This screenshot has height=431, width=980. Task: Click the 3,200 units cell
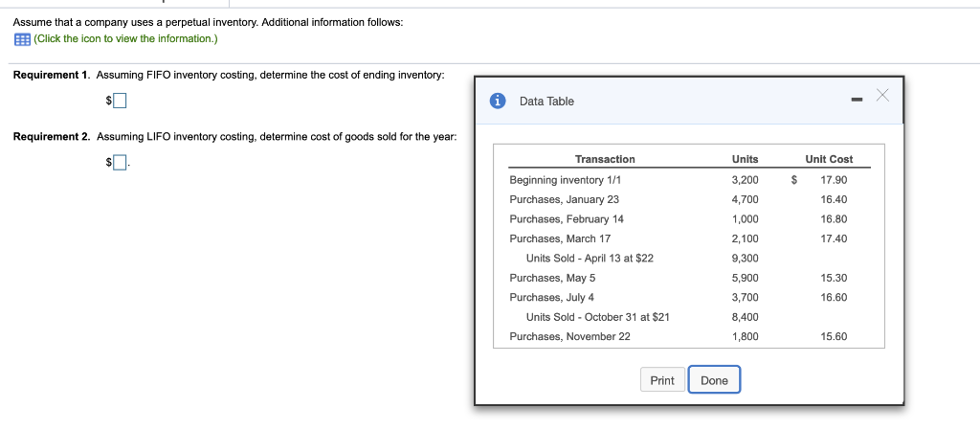coord(745,180)
